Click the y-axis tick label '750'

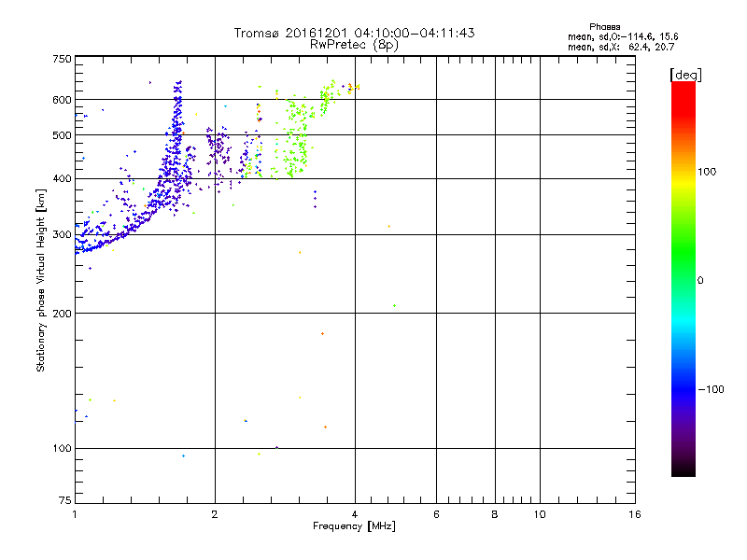tap(62, 59)
